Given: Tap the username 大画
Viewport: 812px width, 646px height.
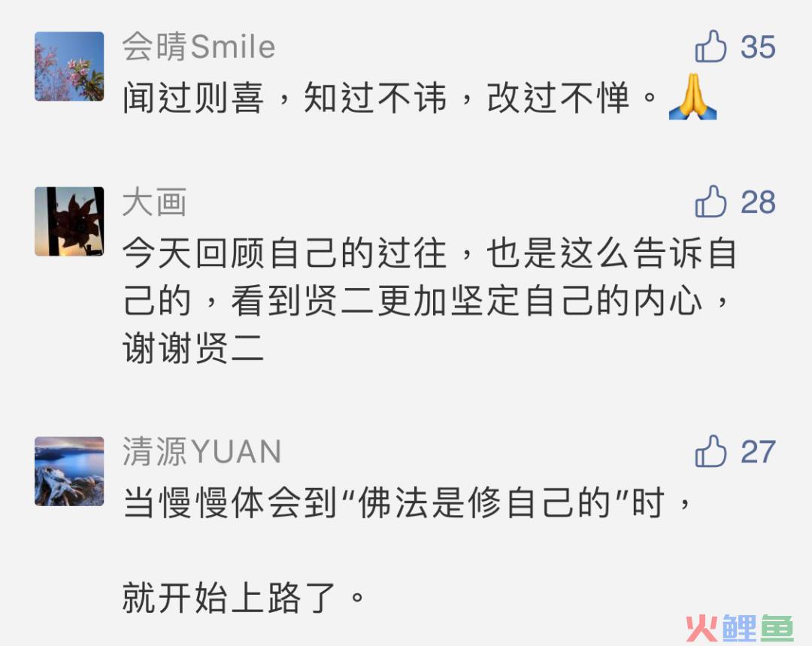Looking at the screenshot, I should [x=154, y=202].
